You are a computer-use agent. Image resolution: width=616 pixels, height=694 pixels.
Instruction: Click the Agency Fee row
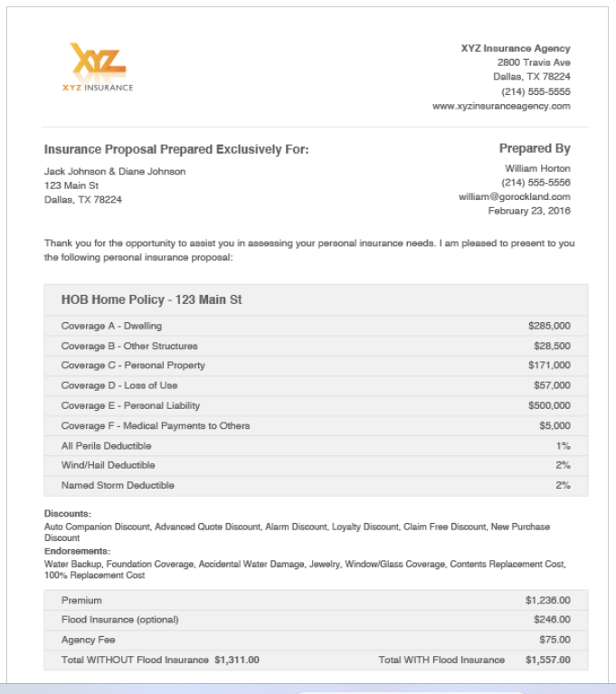tap(316, 640)
